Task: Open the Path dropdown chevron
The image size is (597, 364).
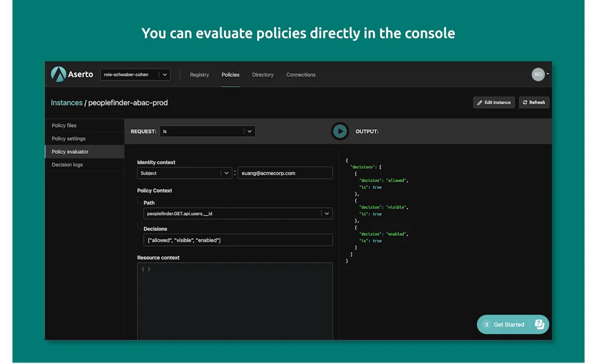Action: click(326, 214)
